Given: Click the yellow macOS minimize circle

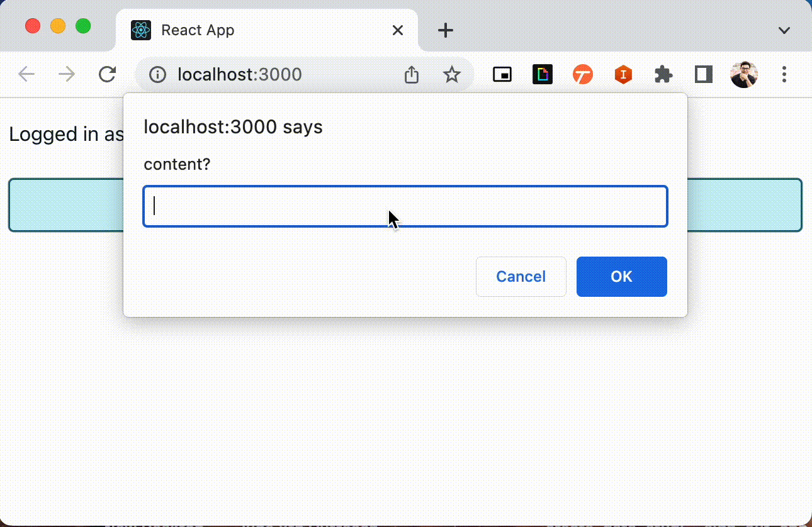Looking at the screenshot, I should pos(57,26).
